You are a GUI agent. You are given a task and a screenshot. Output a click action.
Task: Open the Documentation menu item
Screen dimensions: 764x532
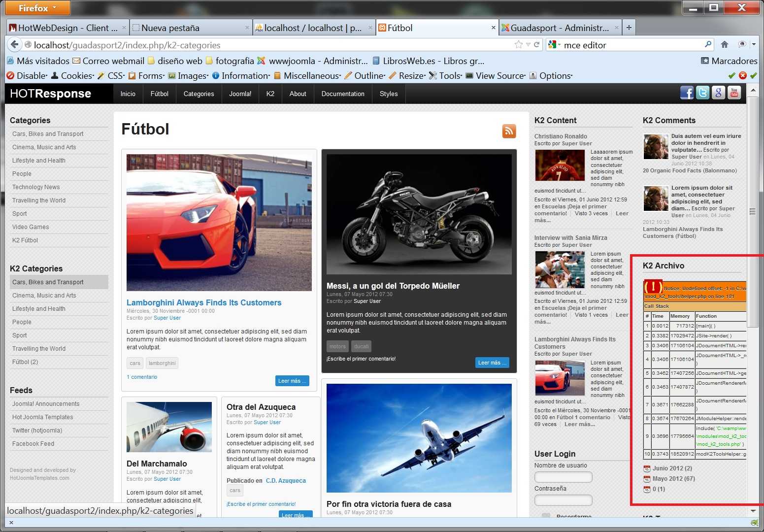point(343,94)
